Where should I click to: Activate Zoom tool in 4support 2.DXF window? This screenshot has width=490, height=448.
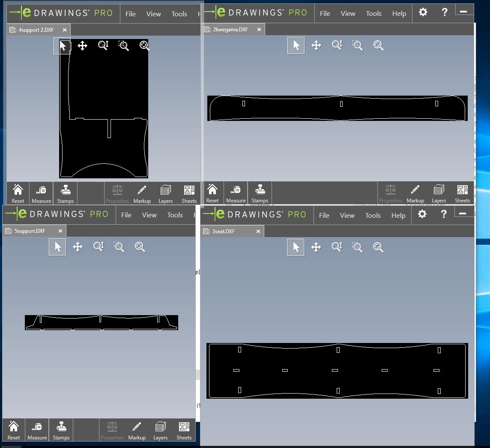(103, 46)
